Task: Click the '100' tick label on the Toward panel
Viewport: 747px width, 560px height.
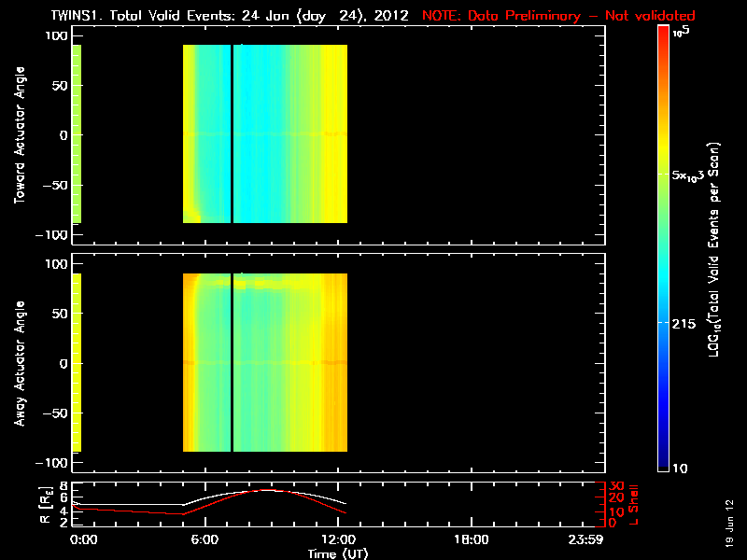Action: (x=57, y=35)
